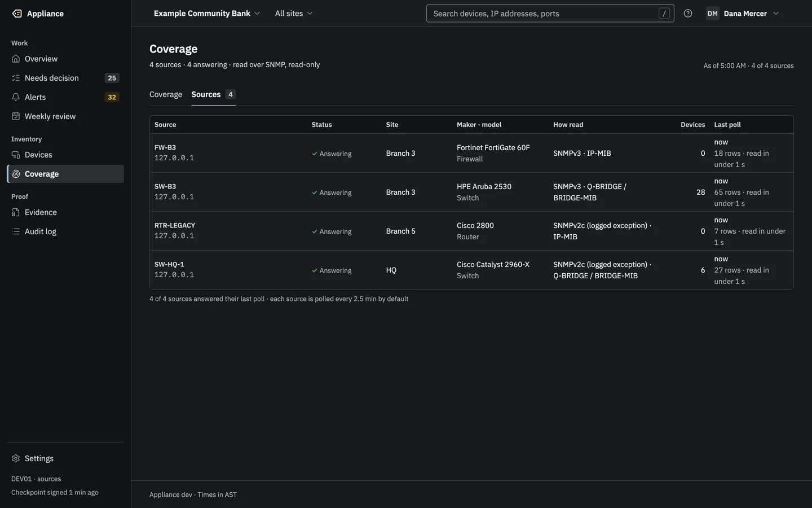Click the Appliance logo icon
This screenshot has width=812, height=508.
pyautogui.click(x=17, y=14)
